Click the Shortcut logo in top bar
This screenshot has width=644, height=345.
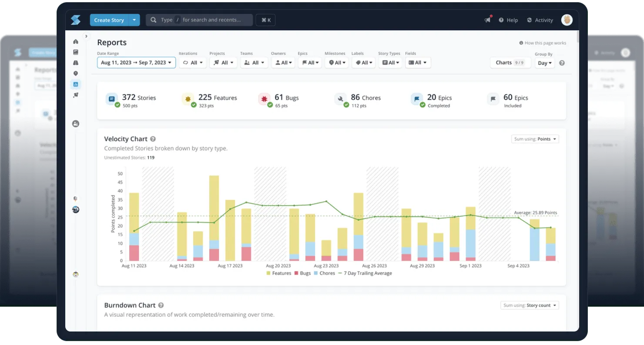[76, 20]
